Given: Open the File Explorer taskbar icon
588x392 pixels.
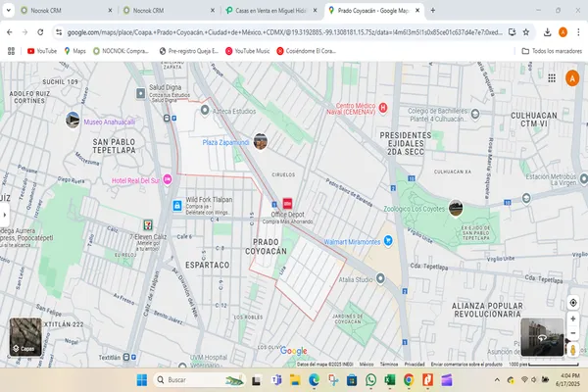Looking at the screenshot, I should point(295,380).
